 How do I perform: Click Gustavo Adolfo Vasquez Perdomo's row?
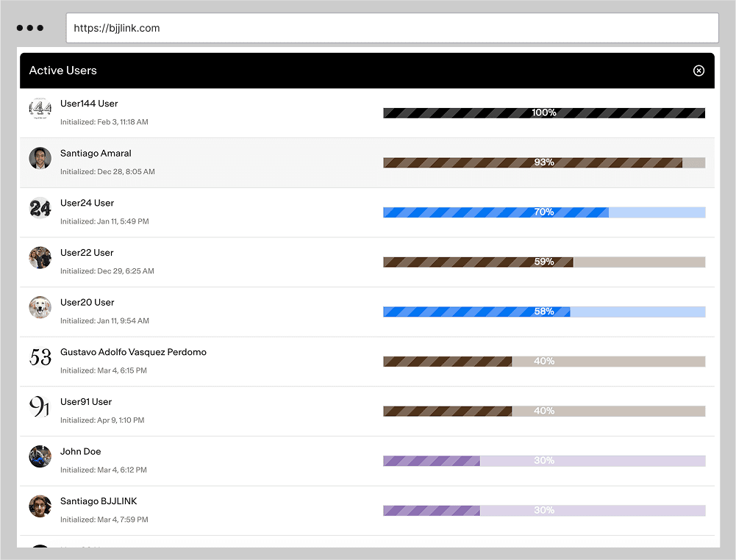point(221,361)
